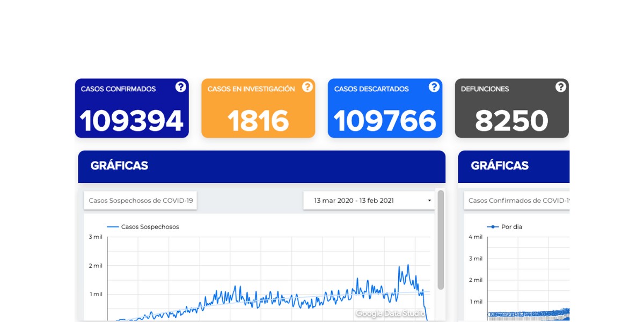The image size is (644, 322).
Task: Open the 13 mar 2020 - 13 feb 2021 date dropdown
Action: tap(369, 201)
